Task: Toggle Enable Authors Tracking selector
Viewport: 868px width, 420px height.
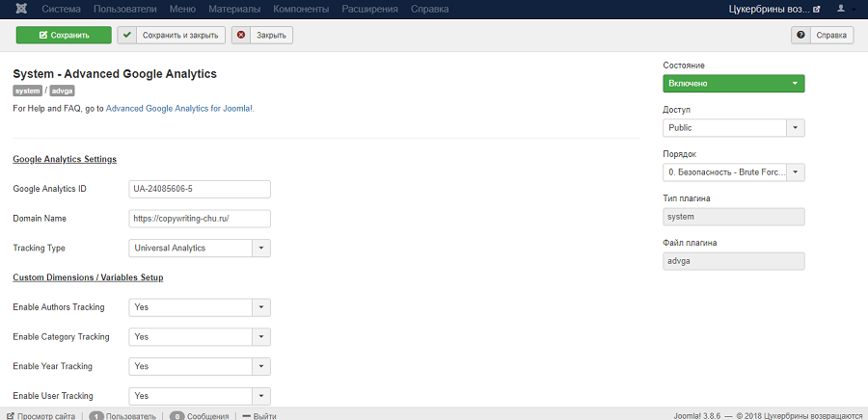Action: click(x=200, y=307)
